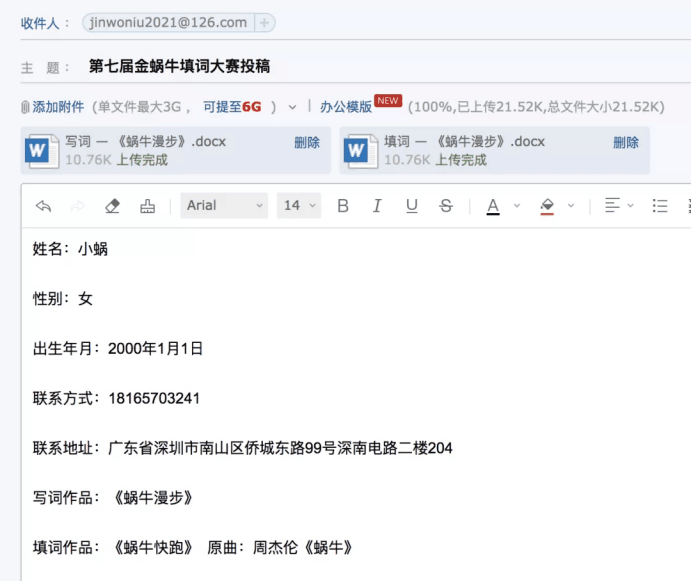The image size is (692, 582).
Task: Click body line 出生年月：2000年1月1日
Action: tap(118, 349)
